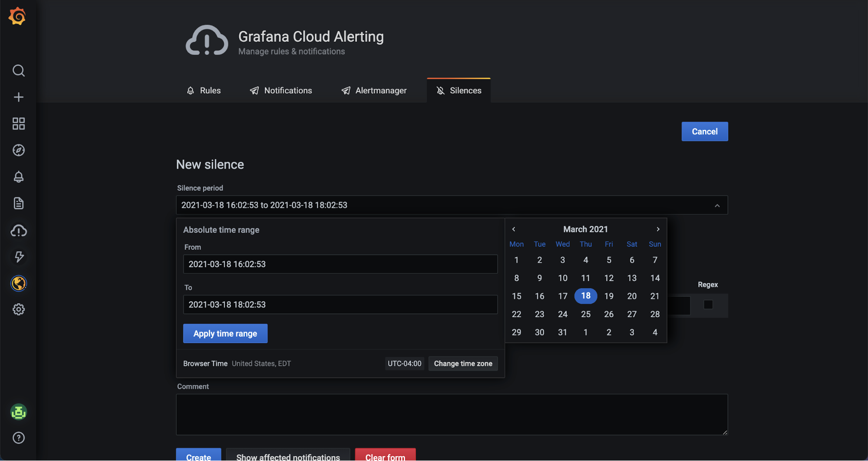Open the Configuration gear icon
Image resolution: width=868 pixels, height=461 pixels.
pos(18,309)
